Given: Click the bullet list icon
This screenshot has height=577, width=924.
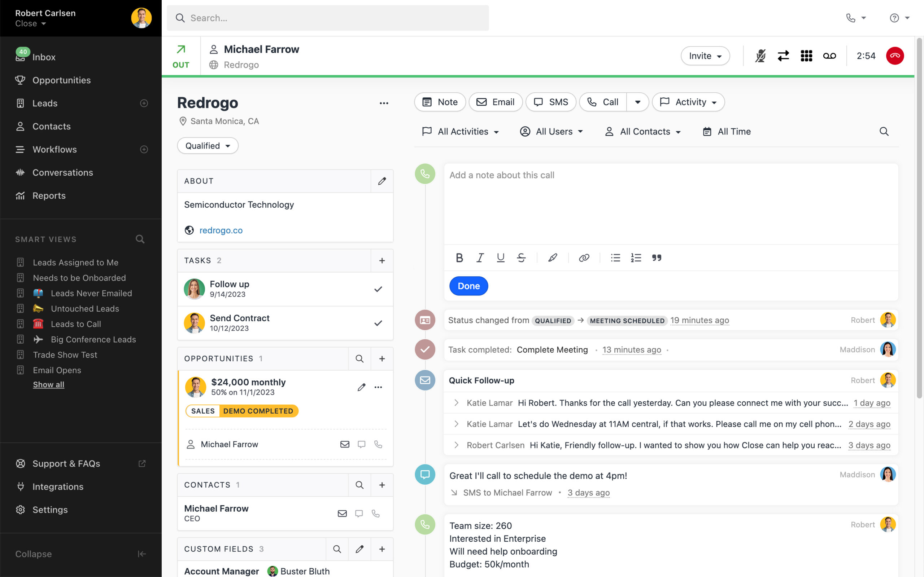Looking at the screenshot, I should tap(615, 258).
